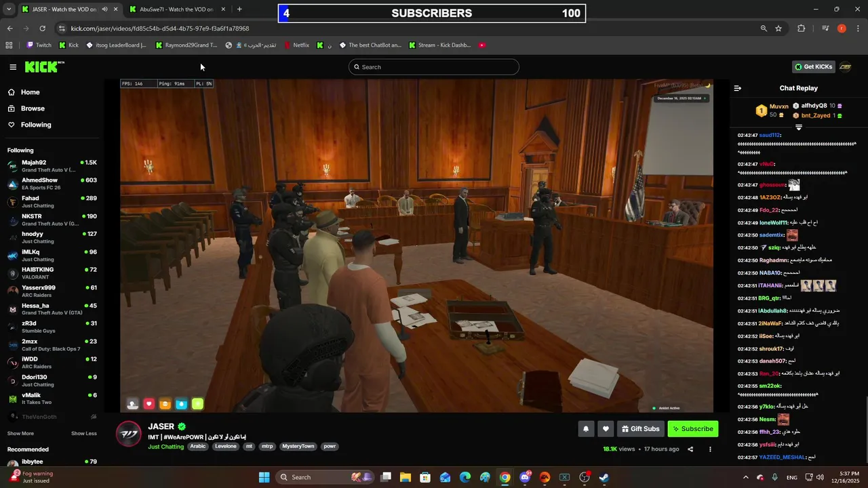Open the tab search dropdown arrow
The image size is (868, 488).
8,9
